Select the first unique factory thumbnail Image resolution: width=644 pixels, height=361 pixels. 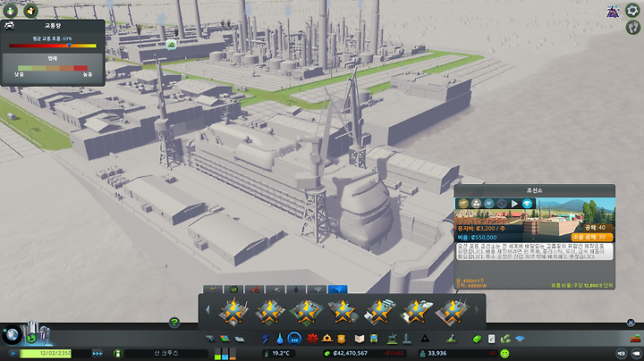pos(233,312)
